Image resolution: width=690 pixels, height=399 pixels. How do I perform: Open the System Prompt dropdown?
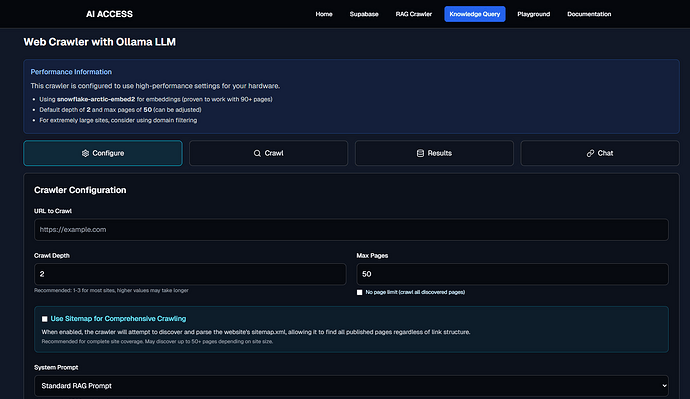pyautogui.click(x=351, y=386)
